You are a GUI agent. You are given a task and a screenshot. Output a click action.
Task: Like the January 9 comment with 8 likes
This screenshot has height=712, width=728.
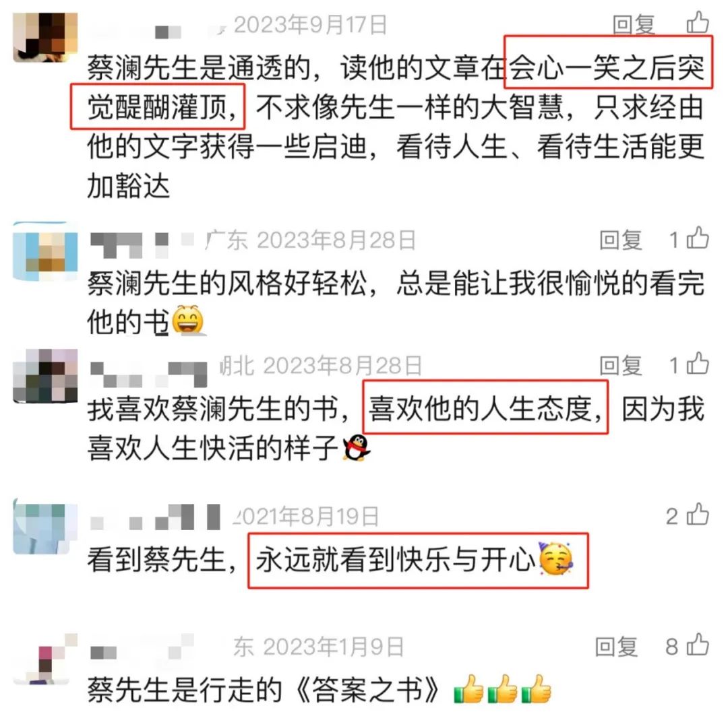coord(698,646)
